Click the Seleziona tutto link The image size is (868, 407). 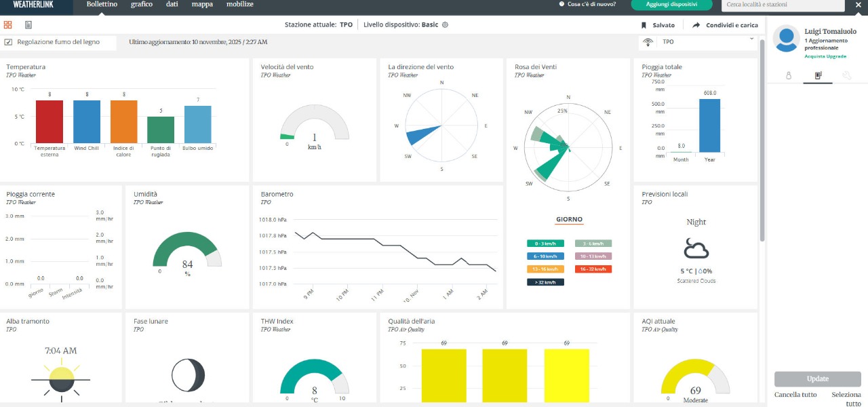coord(846,399)
